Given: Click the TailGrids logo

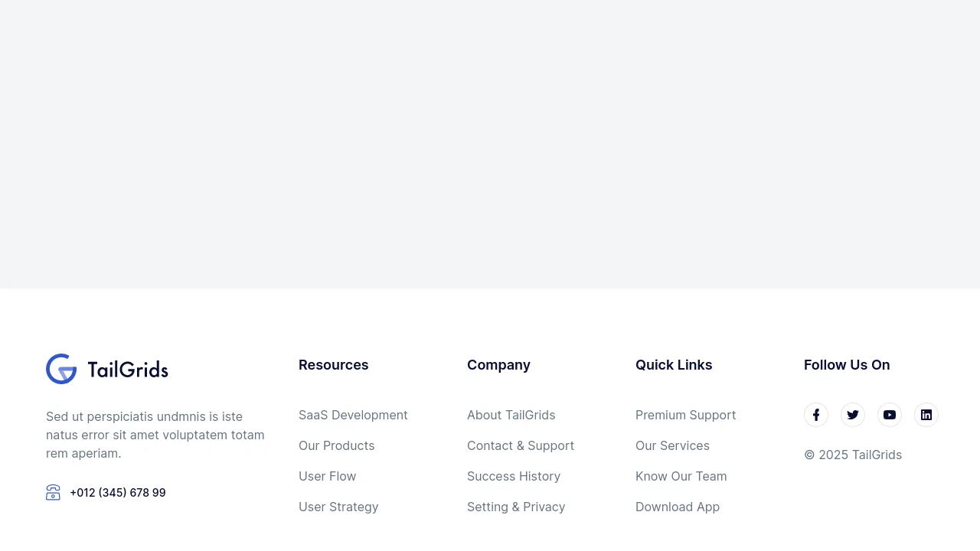Looking at the screenshot, I should (106, 368).
